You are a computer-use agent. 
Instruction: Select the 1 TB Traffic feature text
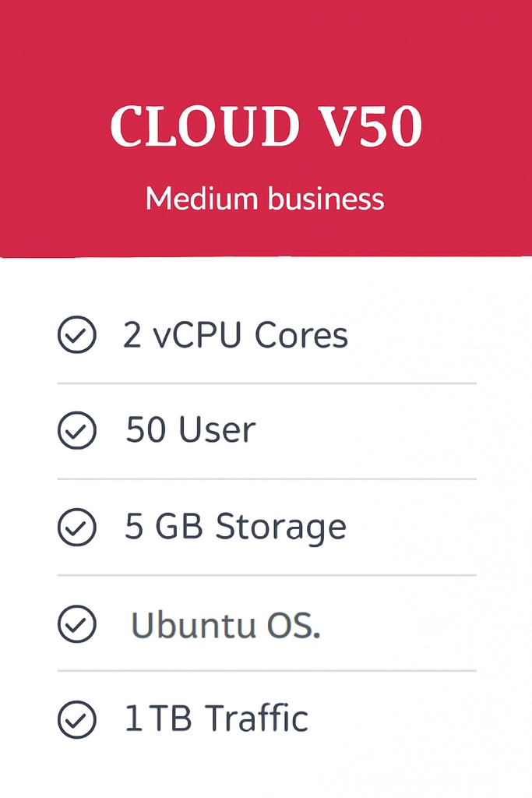click(x=217, y=719)
